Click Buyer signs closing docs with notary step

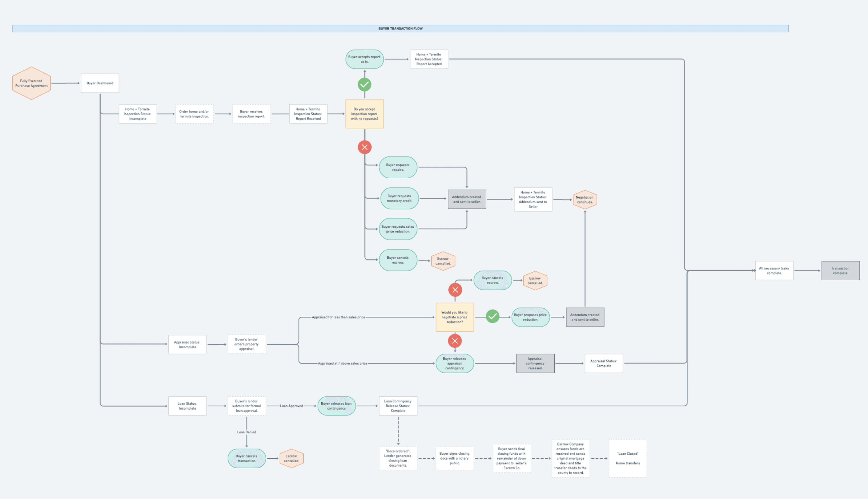[455, 458]
